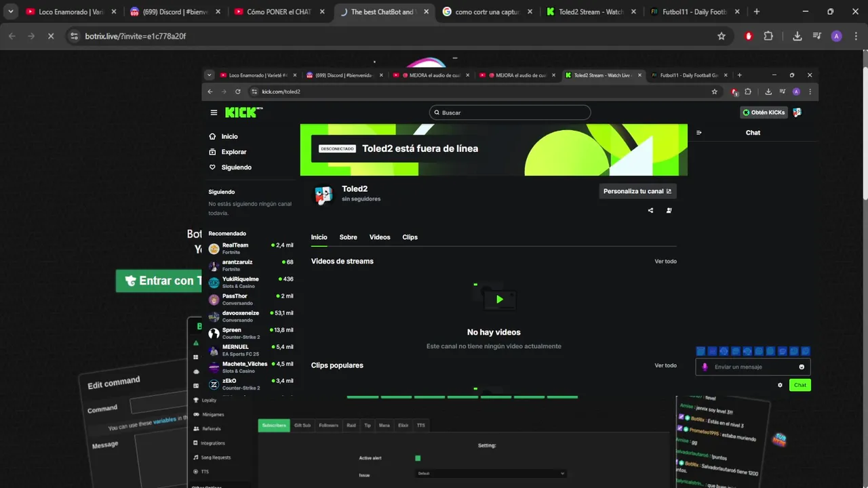Click Ver todo beside Clips populares
The image size is (868, 488).
point(665,365)
